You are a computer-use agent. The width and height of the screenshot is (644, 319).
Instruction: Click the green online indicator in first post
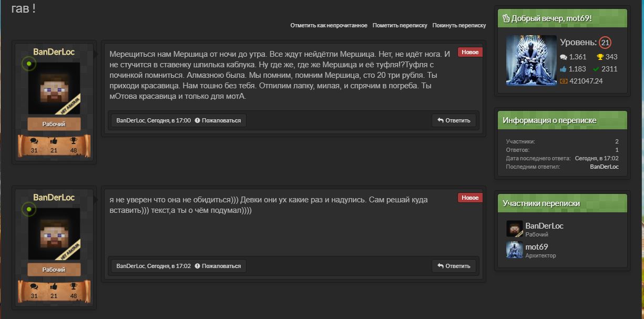(28, 64)
